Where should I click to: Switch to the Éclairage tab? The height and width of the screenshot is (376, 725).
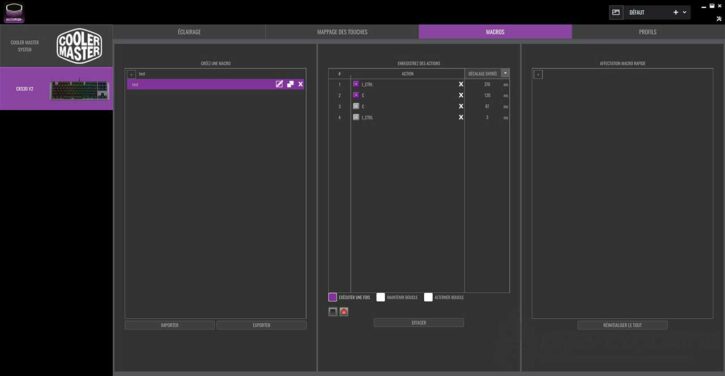pos(189,32)
